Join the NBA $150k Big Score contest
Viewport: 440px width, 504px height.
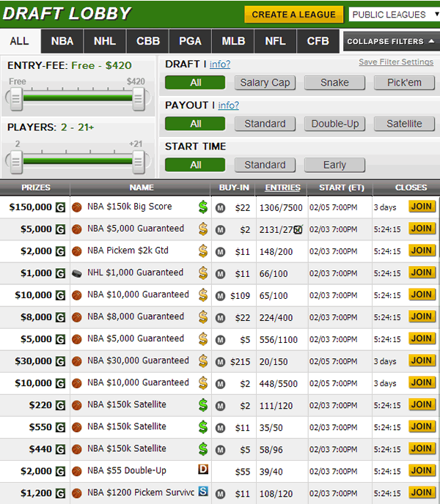click(x=422, y=207)
